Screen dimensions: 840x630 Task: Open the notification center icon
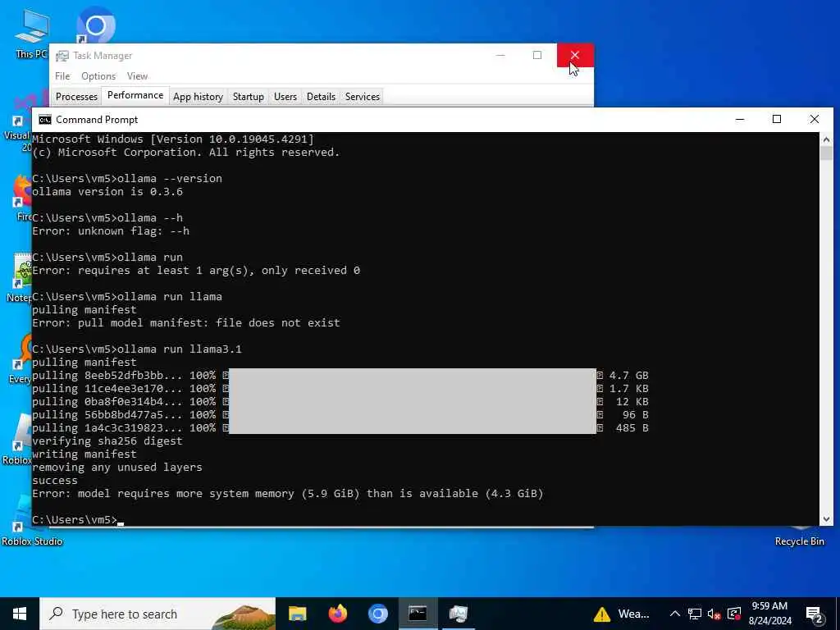[x=814, y=614]
